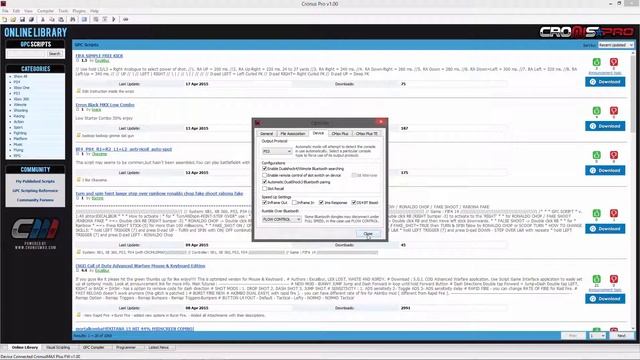Switch to the File Association tab
640x360 pixels.
pos(293,133)
